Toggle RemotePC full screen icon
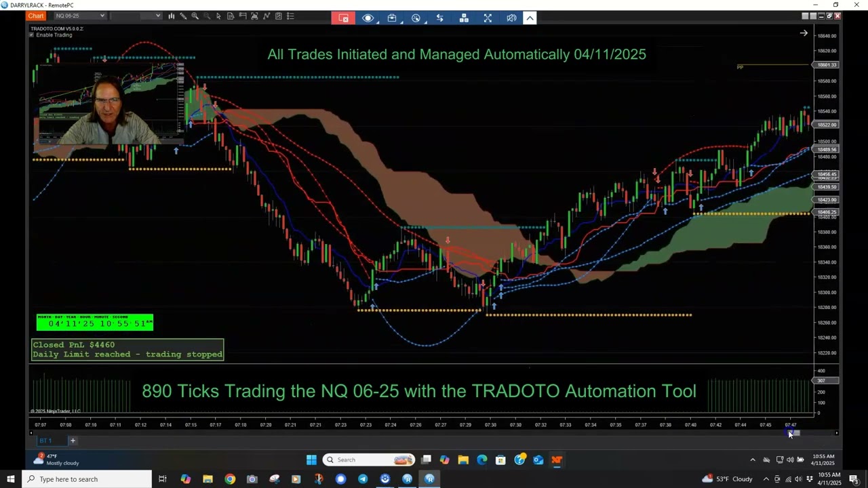Image resolution: width=868 pixels, height=488 pixels. pyautogui.click(x=488, y=18)
